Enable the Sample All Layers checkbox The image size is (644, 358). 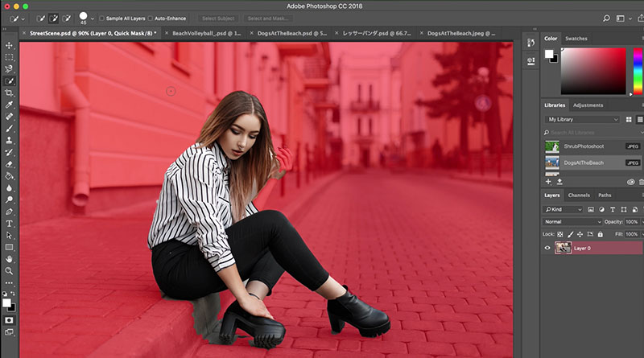(x=101, y=18)
